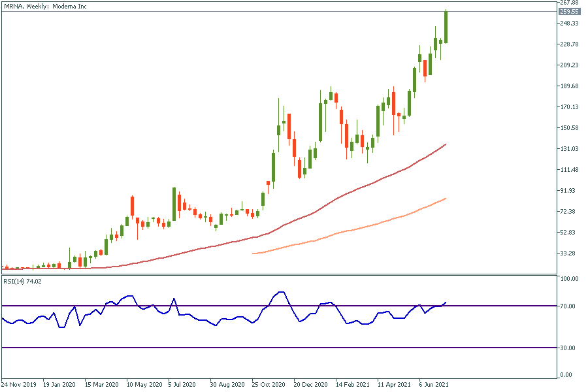This screenshot has width=588, height=392.
Task: Select the 91.93 price axis label
Action: [570, 191]
